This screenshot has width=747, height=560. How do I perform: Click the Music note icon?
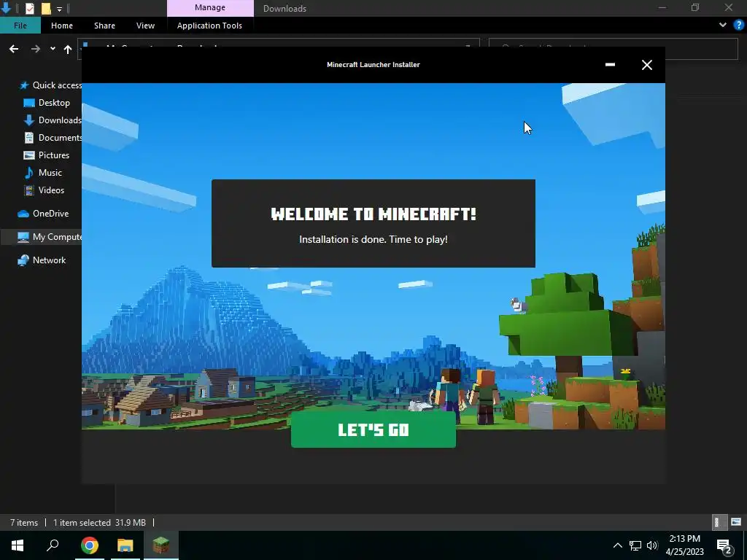29,173
